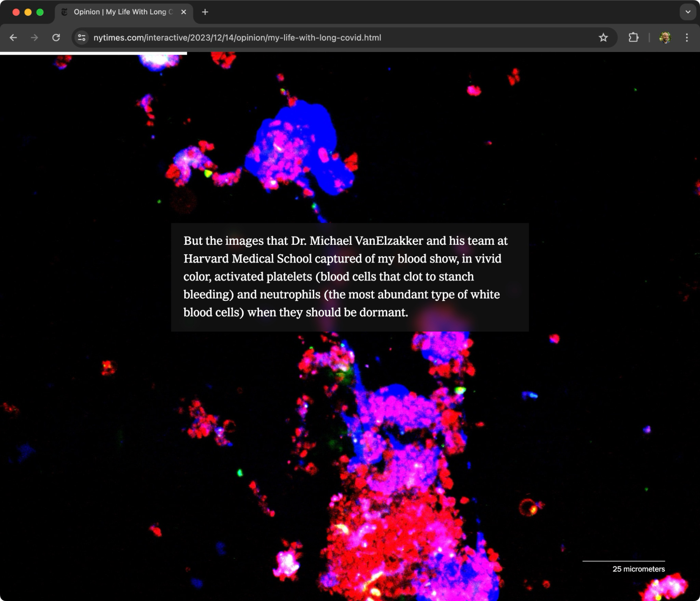Open the Chrome profile avatar

[665, 37]
